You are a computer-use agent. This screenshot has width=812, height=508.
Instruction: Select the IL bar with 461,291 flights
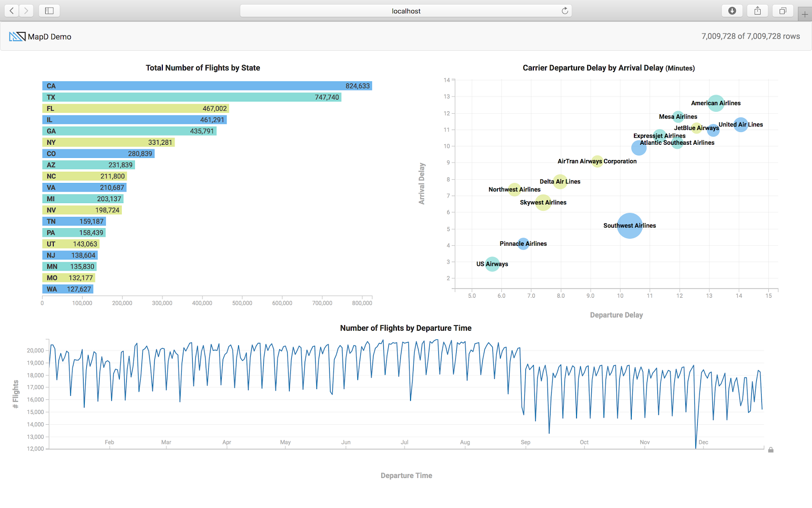click(x=134, y=120)
